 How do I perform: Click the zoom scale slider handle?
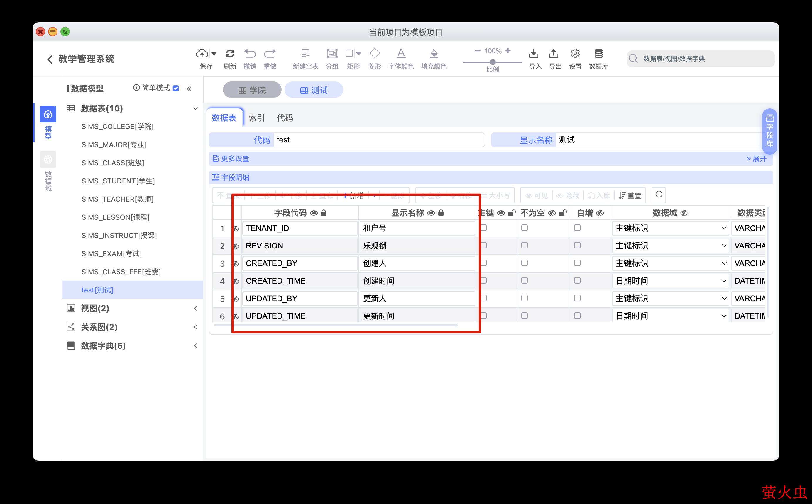point(493,62)
